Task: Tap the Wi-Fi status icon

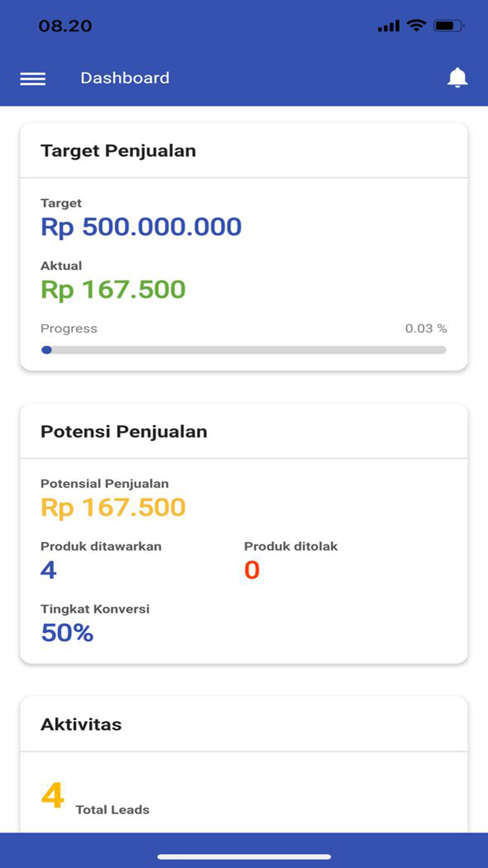Action: coord(414,25)
